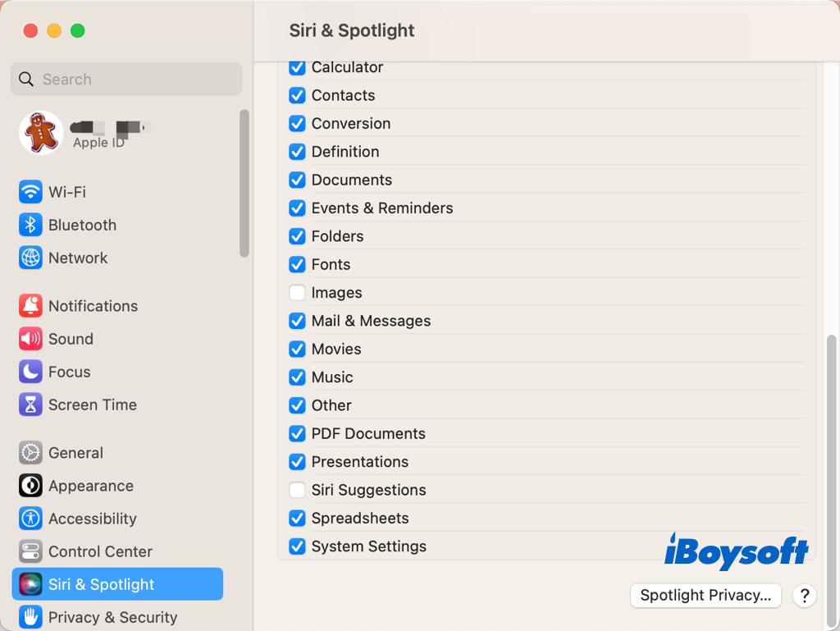Click the Sound speaker icon
Viewport: 840px width, 631px height.
(30, 339)
